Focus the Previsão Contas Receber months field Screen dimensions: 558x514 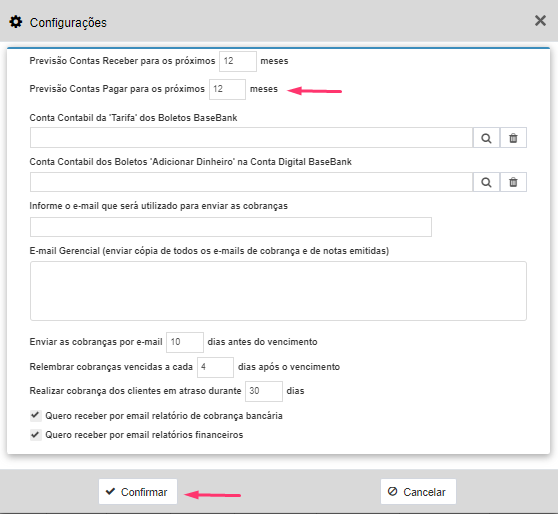pos(238,61)
